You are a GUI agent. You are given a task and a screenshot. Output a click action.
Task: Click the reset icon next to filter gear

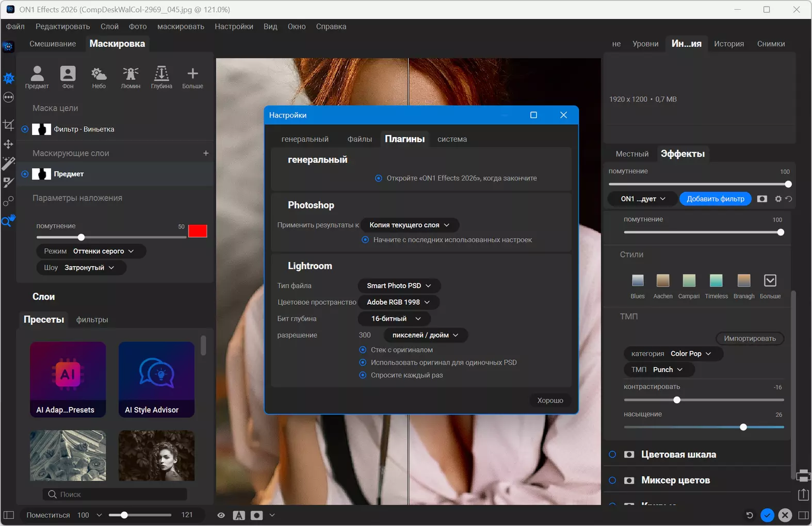789,199
